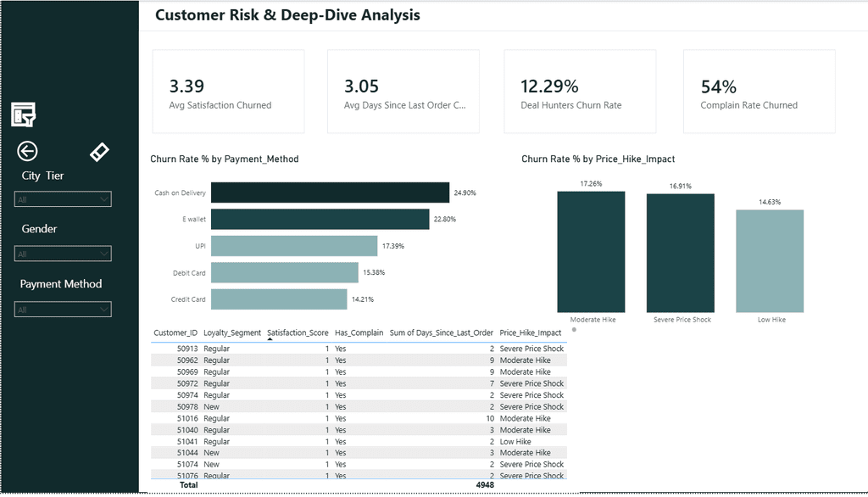Image resolution: width=868 pixels, height=497 pixels.
Task: Select the Cash on Delivery bar
Action: coord(330,193)
